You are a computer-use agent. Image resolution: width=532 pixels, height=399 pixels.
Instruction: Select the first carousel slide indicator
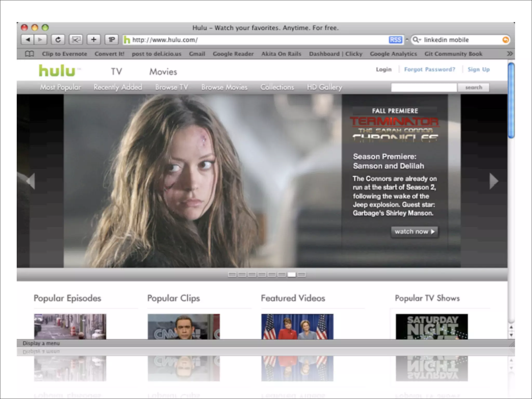[232, 275]
